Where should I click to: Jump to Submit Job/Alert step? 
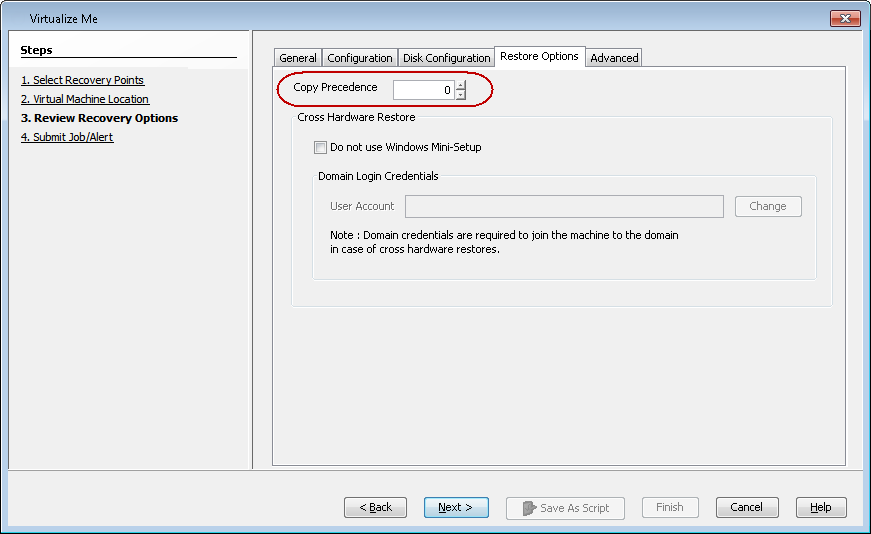coord(67,137)
